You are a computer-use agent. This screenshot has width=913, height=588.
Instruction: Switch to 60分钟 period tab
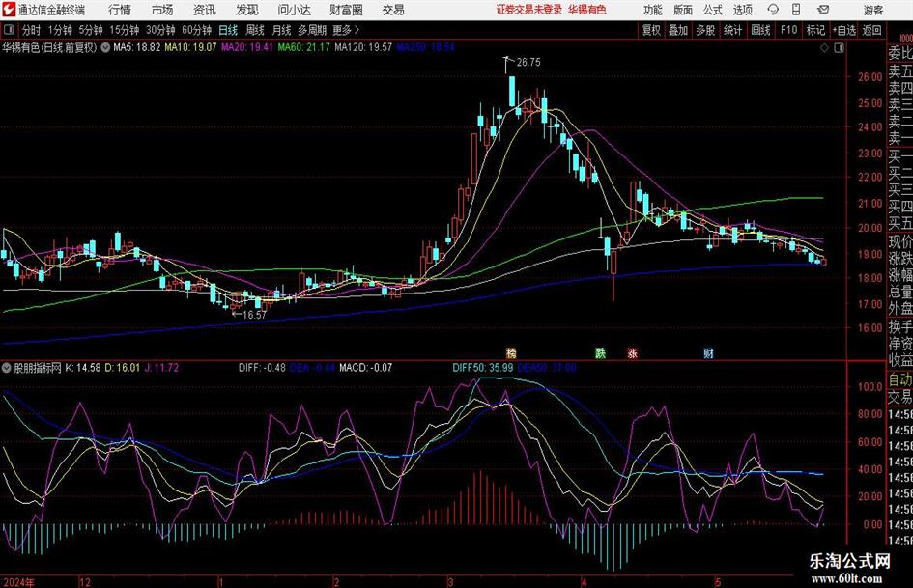[197, 30]
